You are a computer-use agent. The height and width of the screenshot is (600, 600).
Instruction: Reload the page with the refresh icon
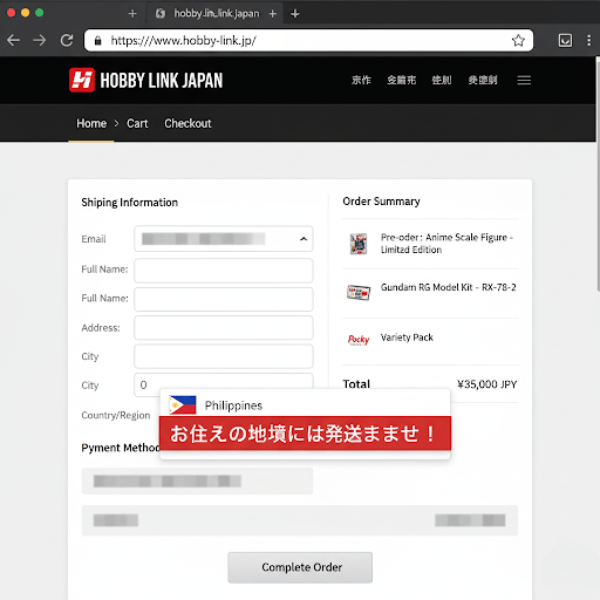pos(67,40)
